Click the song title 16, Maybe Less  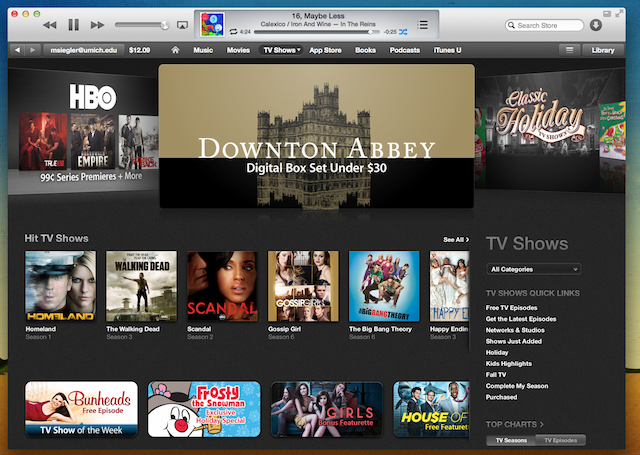pos(318,16)
